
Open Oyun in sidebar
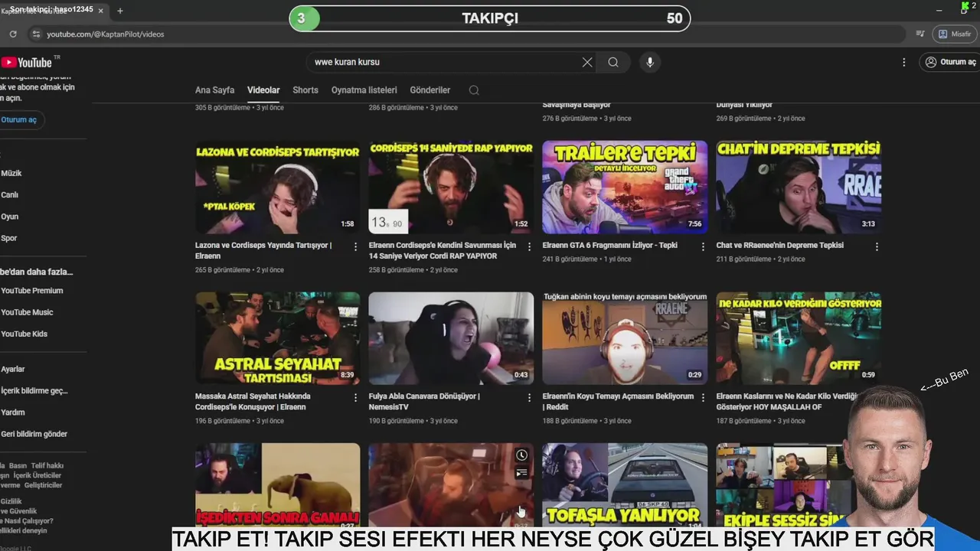point(10,217)
